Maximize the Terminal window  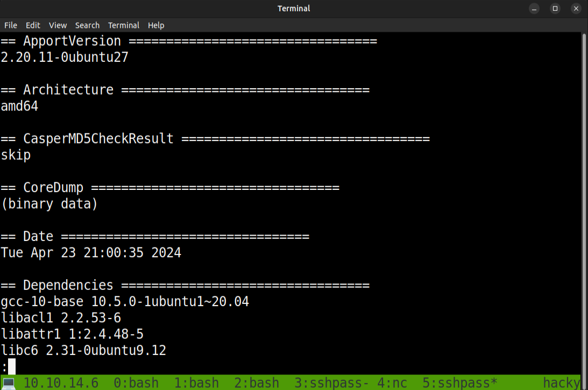(x=555, y=8)
